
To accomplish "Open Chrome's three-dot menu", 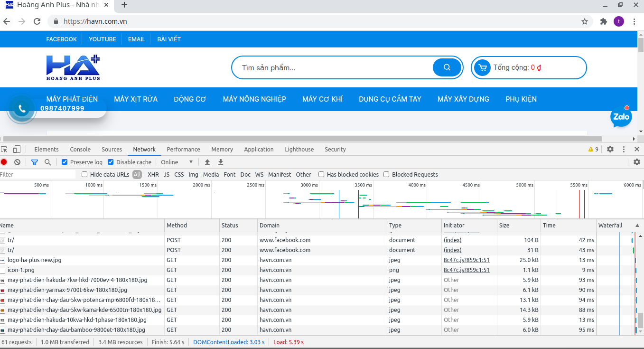I will pyautogui.click(x=635, y=21).
